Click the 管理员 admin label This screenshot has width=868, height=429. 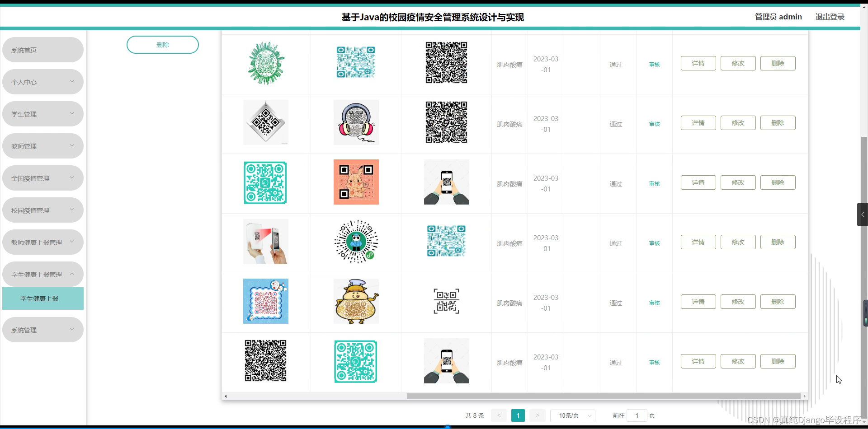[778, 17]
